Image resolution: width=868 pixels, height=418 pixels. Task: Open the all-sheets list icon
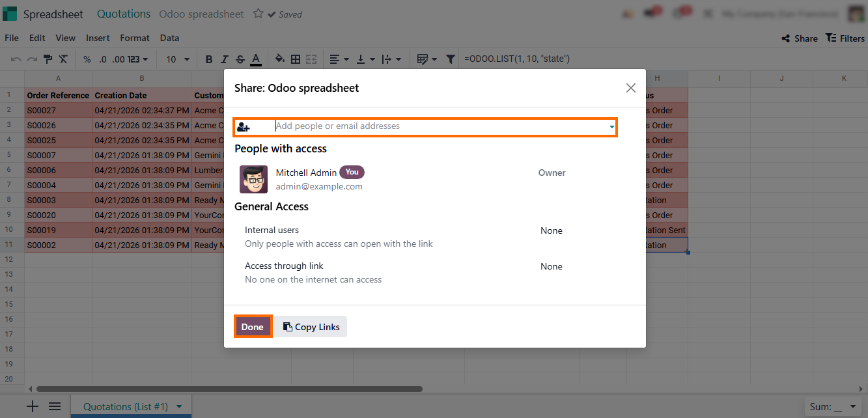(55, 406)
